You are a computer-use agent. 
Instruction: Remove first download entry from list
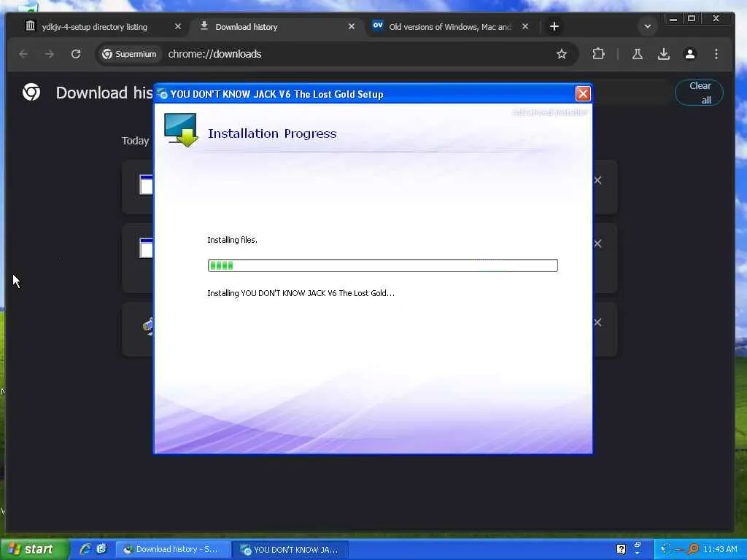598,181
